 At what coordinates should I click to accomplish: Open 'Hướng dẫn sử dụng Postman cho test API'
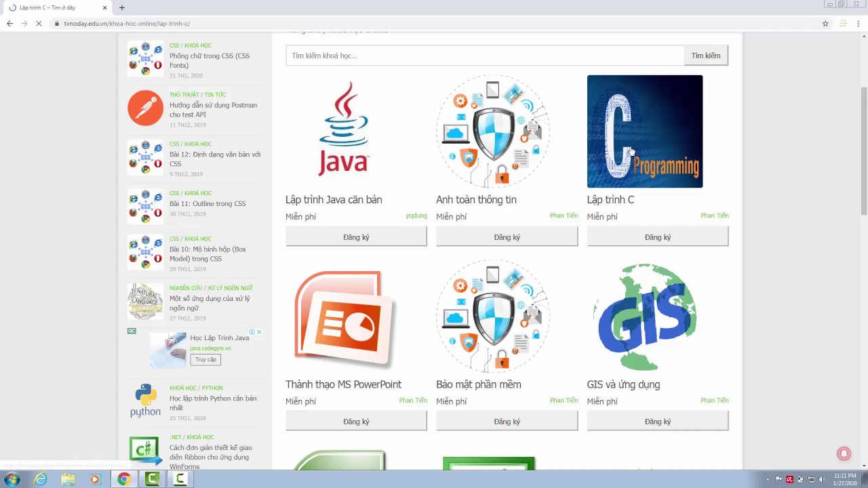pyautogui.click(x=213, y=110)
